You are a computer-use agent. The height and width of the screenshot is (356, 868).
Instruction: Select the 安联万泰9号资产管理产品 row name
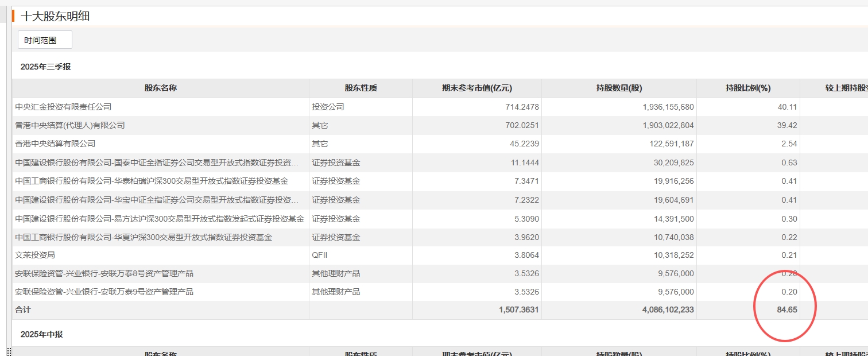(104, 292)
